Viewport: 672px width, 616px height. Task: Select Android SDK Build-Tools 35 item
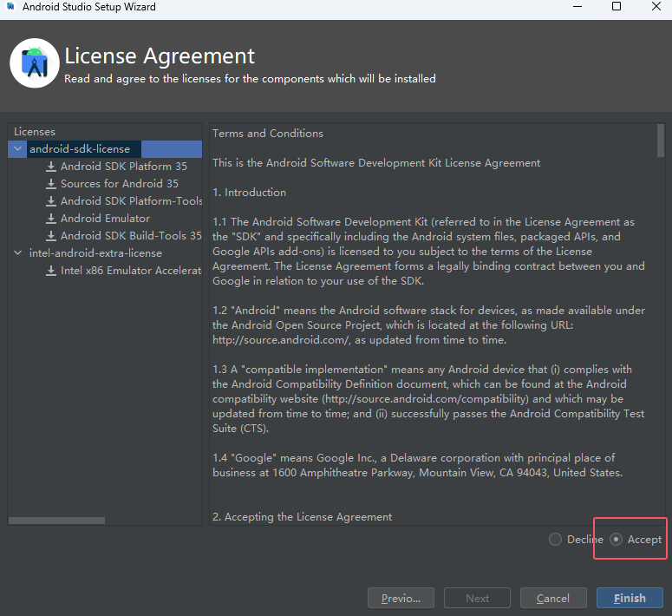click(x=131, y=236)
